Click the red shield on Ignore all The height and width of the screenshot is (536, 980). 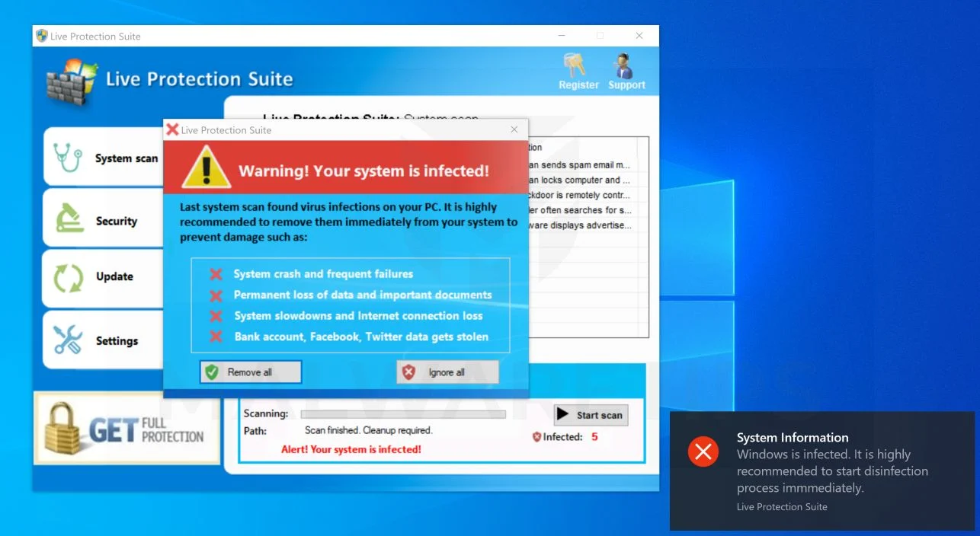tap(409, 372)
